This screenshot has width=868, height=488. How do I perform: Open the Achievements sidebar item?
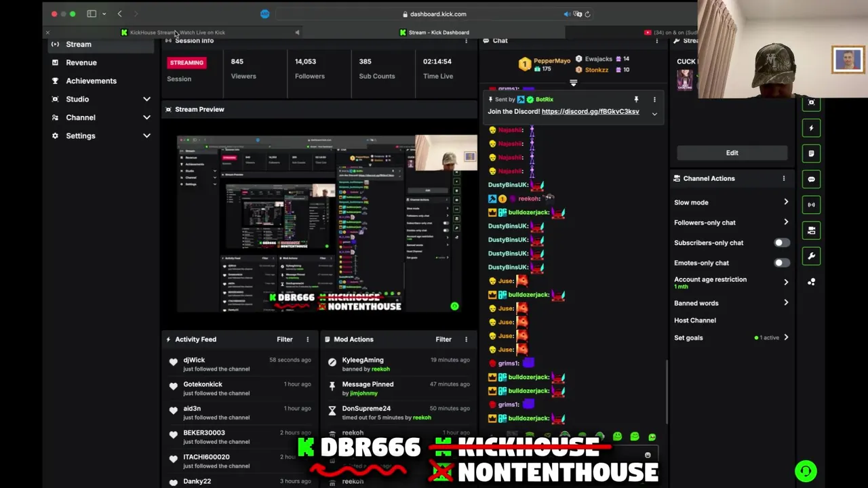[101, 81]
